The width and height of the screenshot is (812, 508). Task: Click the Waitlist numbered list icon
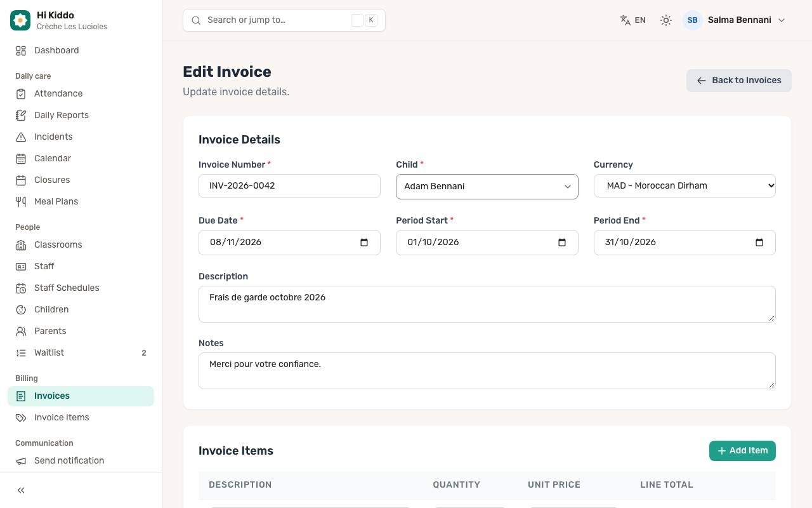pos(21,352)
